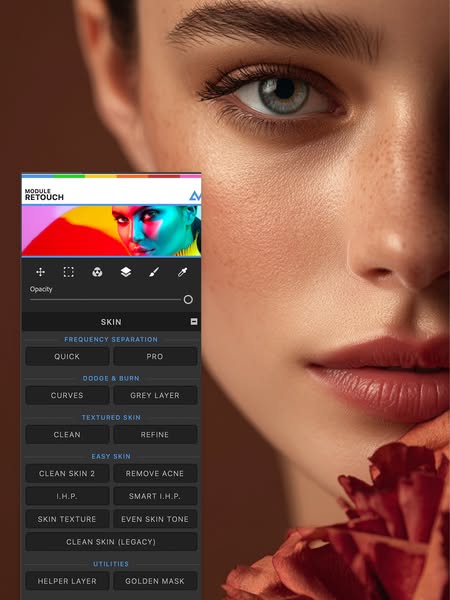Viewport: 450px width, 600px height.
Task: Click the Even Skin Tone button
Action: point(155,519)
